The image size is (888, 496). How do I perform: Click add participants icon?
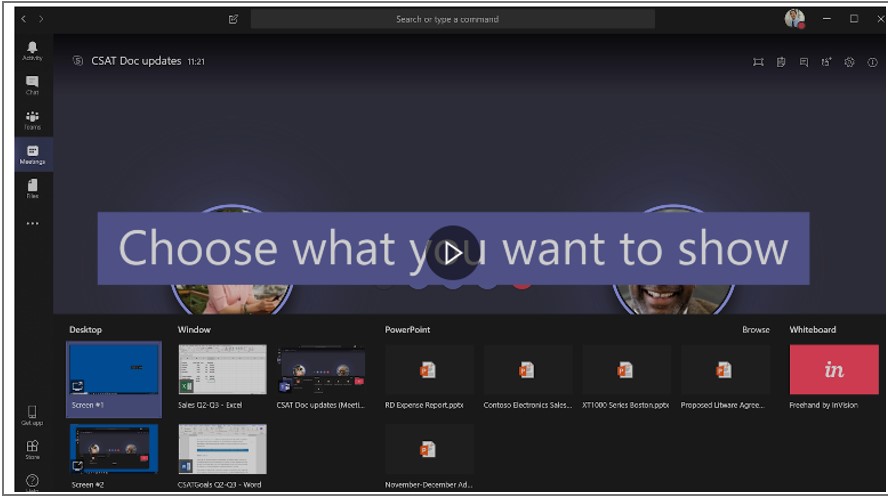[x=826, y=62]
